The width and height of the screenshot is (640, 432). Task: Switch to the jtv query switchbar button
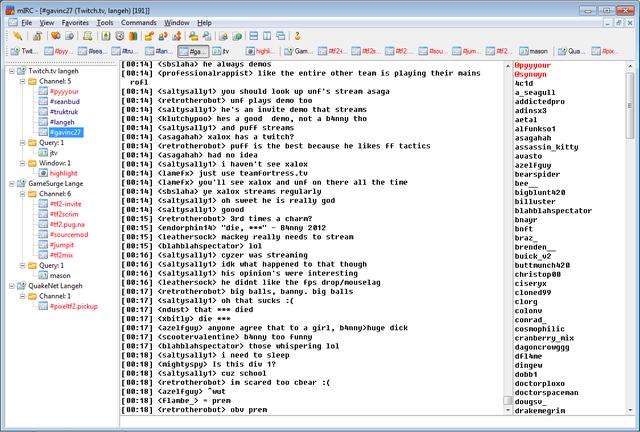(x=217, y=50)
